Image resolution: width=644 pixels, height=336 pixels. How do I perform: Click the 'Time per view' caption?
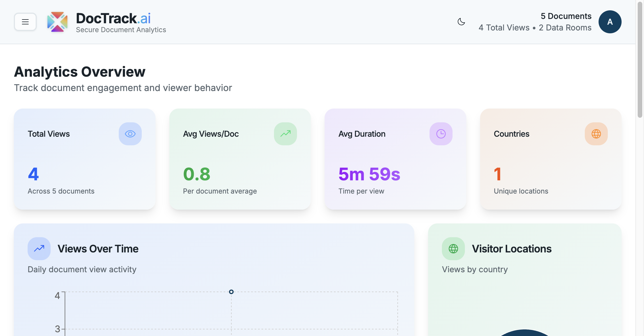tap(361, 191)
